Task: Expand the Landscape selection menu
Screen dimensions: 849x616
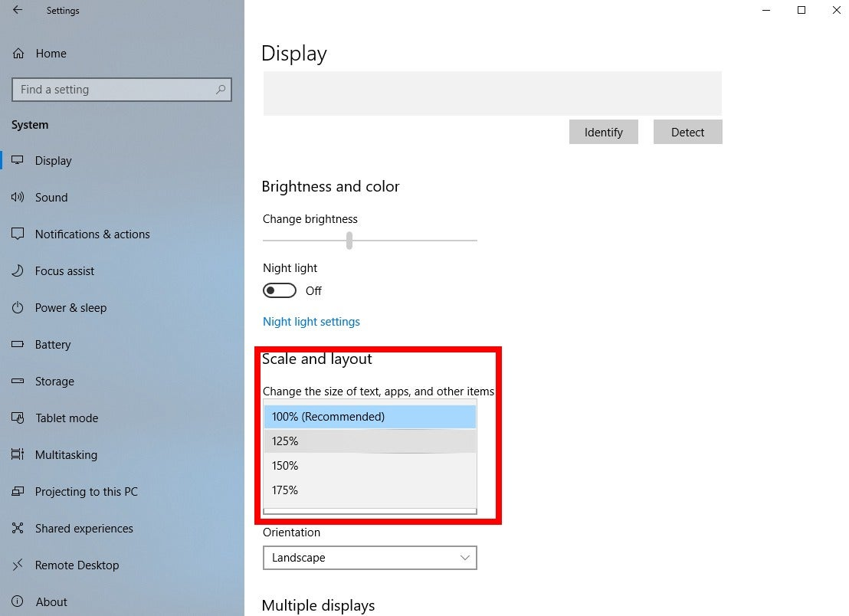Action: click(x=370, y=558)
